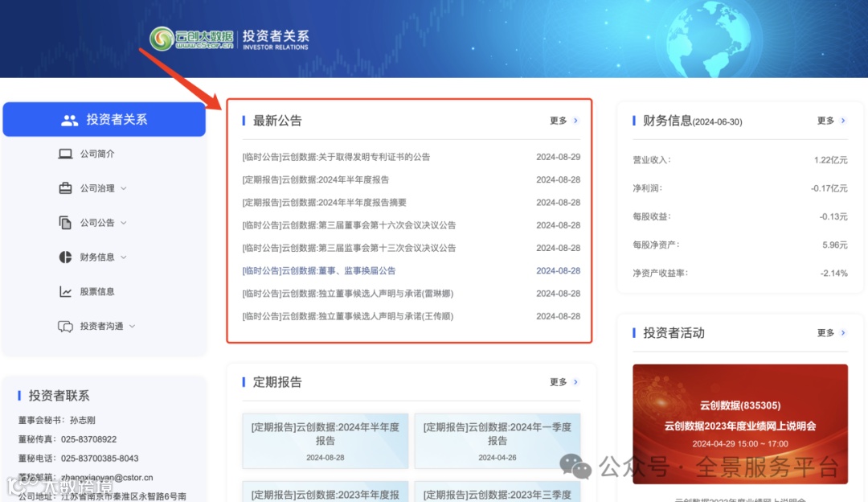Click date 2024-08-29 on patent announcement row
Screen dimensions: 868x502
558,157
